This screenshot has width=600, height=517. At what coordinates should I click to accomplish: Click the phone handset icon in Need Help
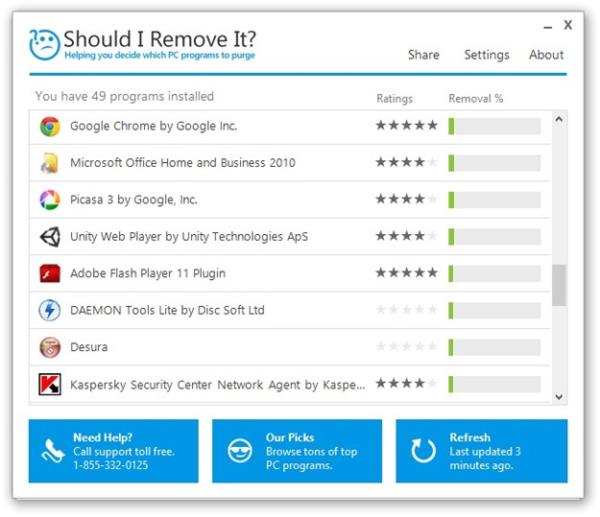[53, 451]
